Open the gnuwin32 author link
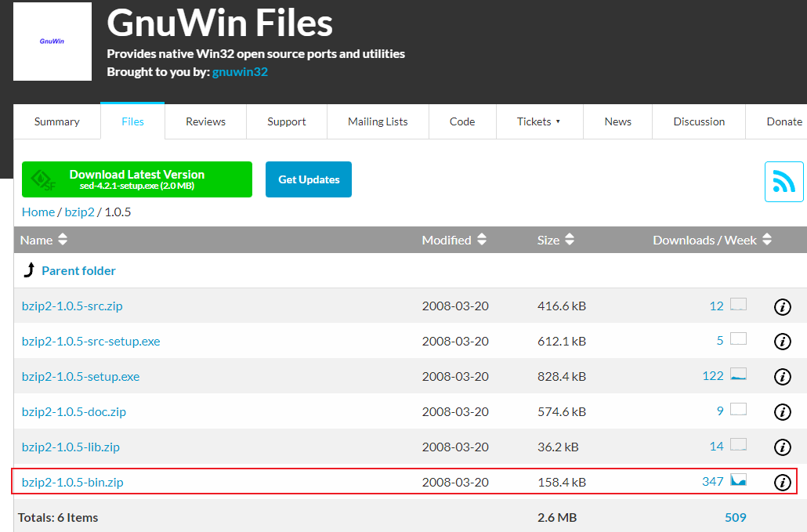This screenshot has width=807, height=532. click(240, 71)
